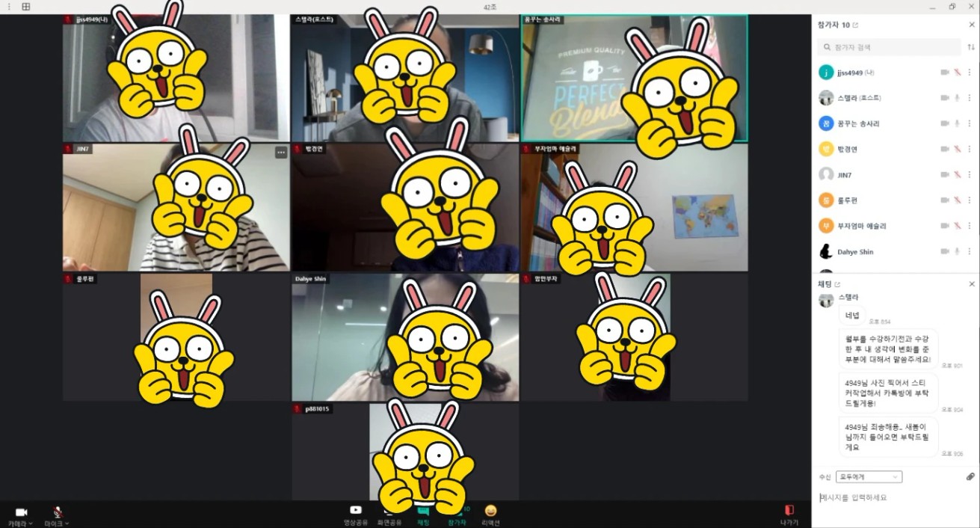Viewport: 980px width, 528px height.
Task: Toggle mic icon for 스텔라 (호스트)
Action: click(958, 98)
